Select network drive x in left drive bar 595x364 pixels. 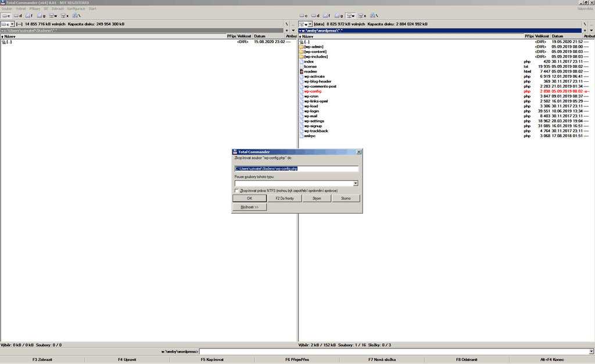pos(65,16)
